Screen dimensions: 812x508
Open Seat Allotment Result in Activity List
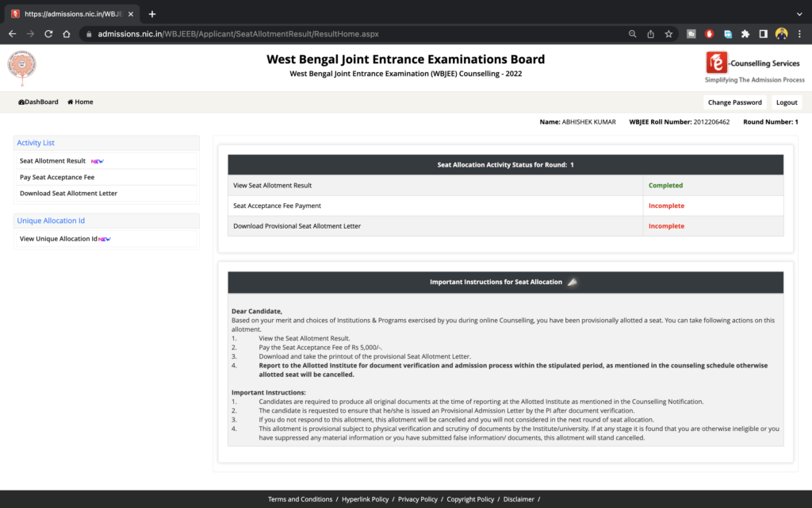click(53, 160)
